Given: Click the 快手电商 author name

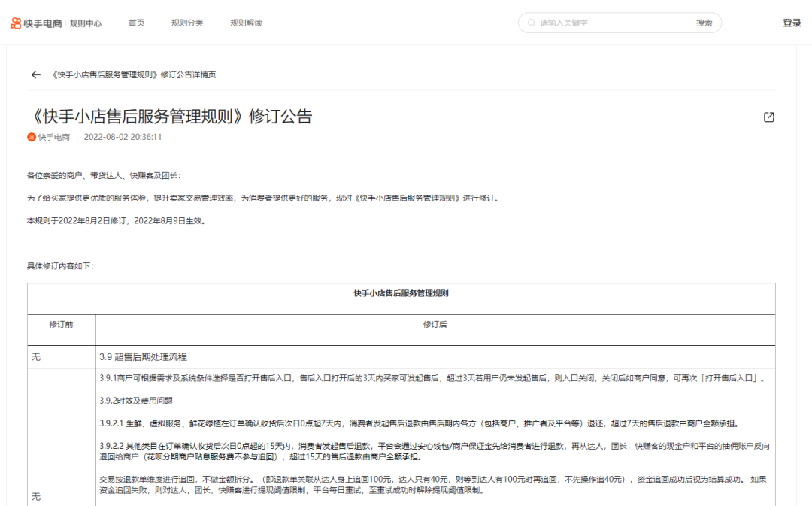Looking at the screenshot, I should point(54,137).
